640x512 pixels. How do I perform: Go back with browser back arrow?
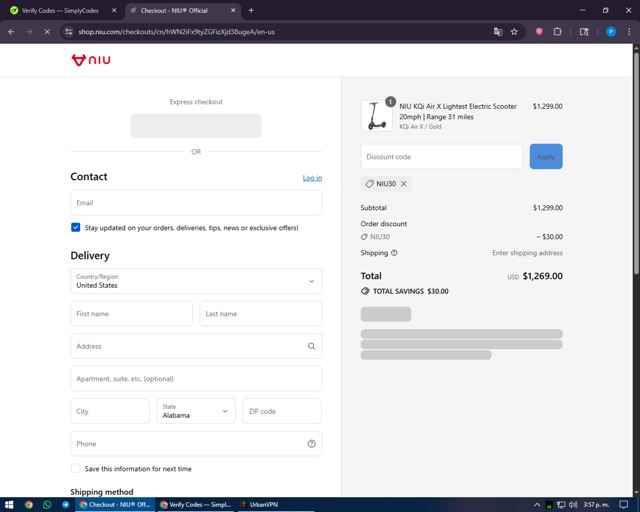click(x=11, y=31)
